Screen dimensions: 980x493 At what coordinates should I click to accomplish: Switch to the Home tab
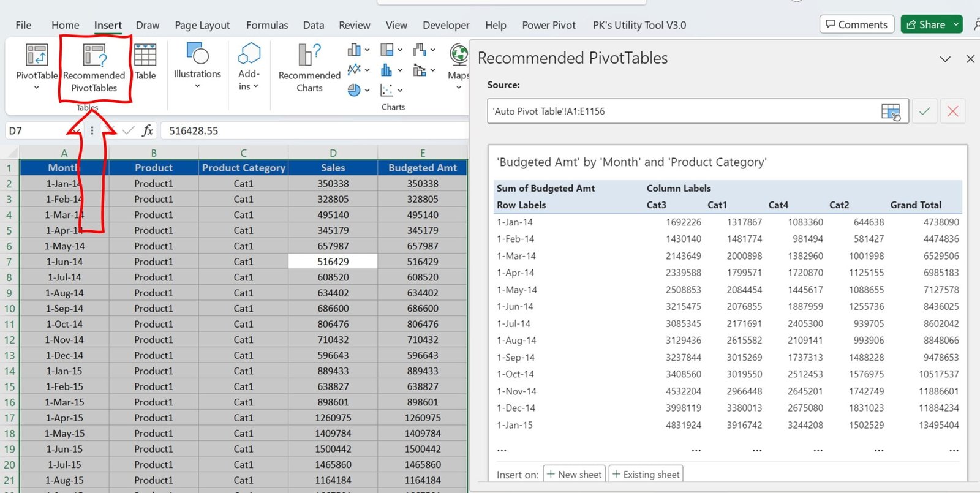[65, 25]
